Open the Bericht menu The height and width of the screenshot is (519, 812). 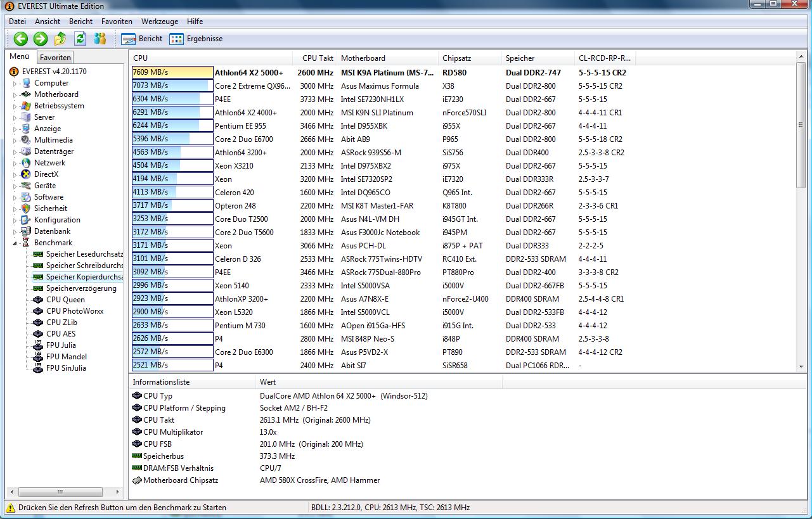click(x=81, y=22)
